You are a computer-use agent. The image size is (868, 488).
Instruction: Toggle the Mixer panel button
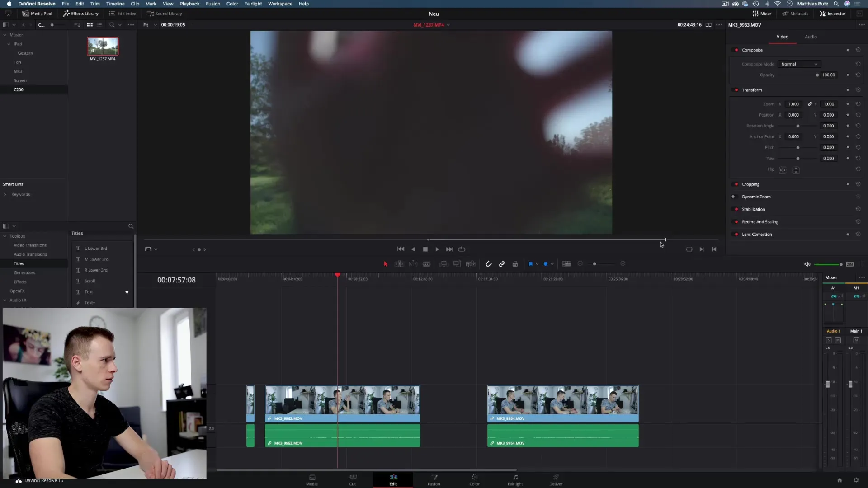coord(762,14)
